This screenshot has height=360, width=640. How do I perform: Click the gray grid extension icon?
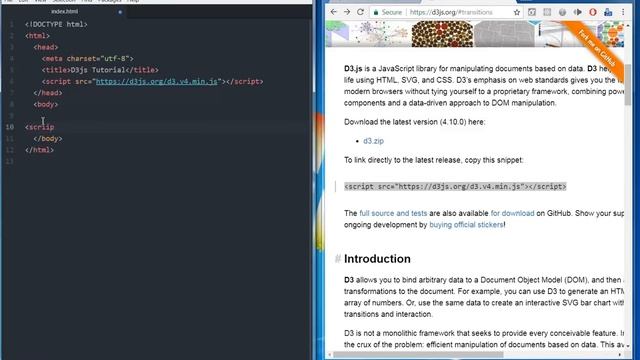click(x=547, y=12)
